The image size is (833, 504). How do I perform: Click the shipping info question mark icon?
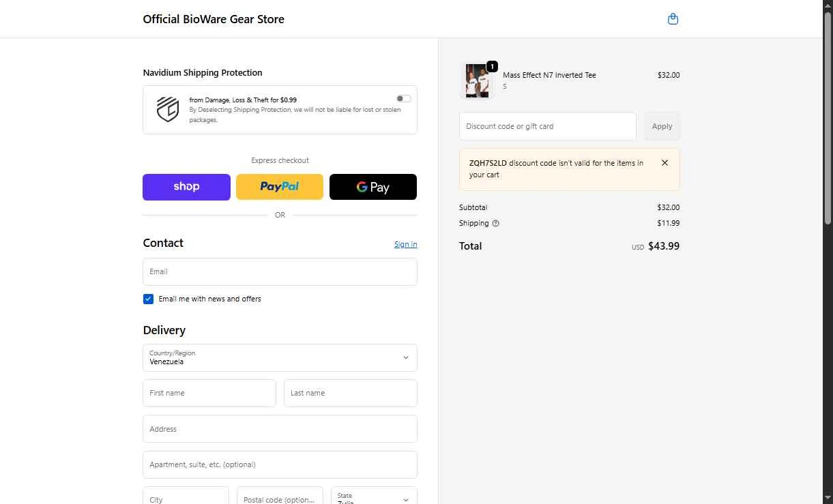(496, 223)
